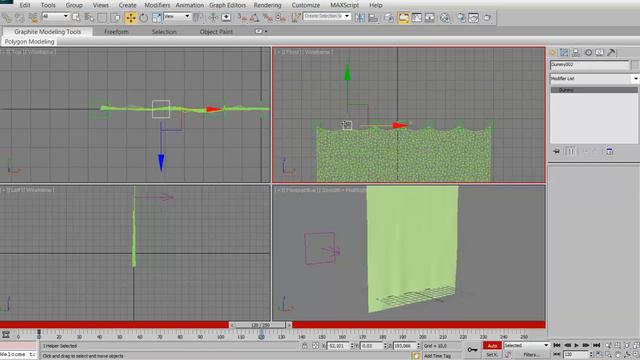Toggle Keyboard Shortcut Override icon
The width and height of the screenshot is (640, 360).
226,18
